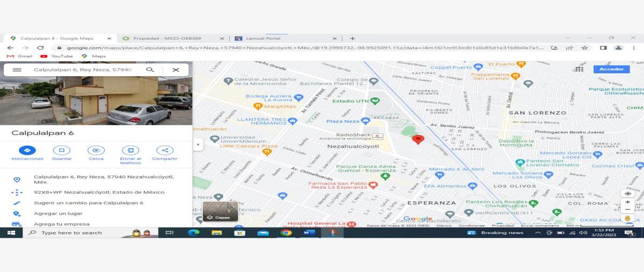Click the Acceder sign-in button
Viewport: 644px width, 272px height.
(611, 69)
